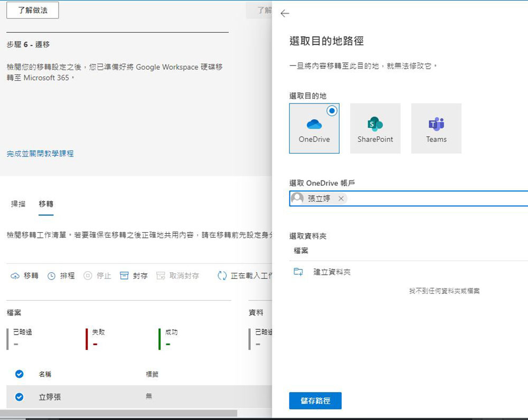Click the 排程 schedule clock icon
This screenshot has height=420, width=528.
click(52, 276)
